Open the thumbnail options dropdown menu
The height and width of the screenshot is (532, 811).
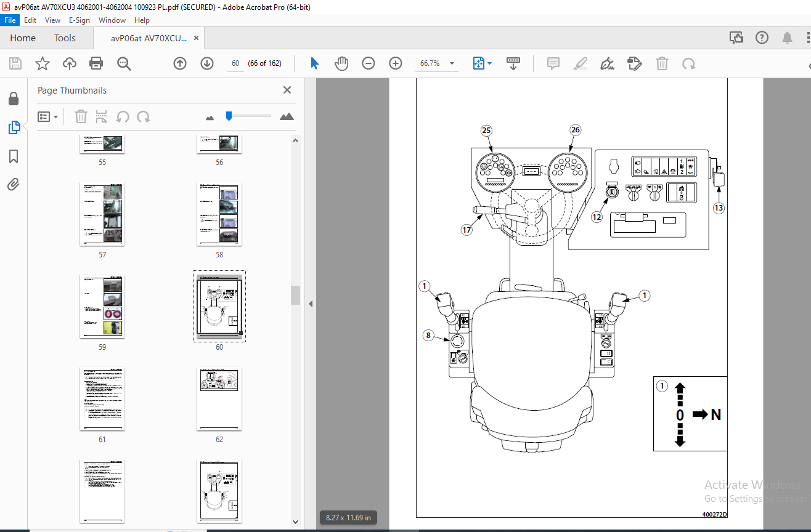pos(48,116)
